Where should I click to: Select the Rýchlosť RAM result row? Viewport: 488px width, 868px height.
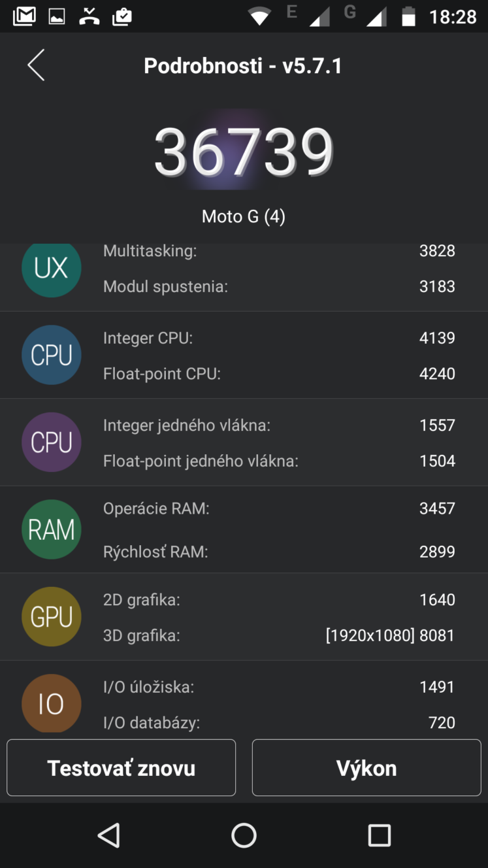click(279, 552)
